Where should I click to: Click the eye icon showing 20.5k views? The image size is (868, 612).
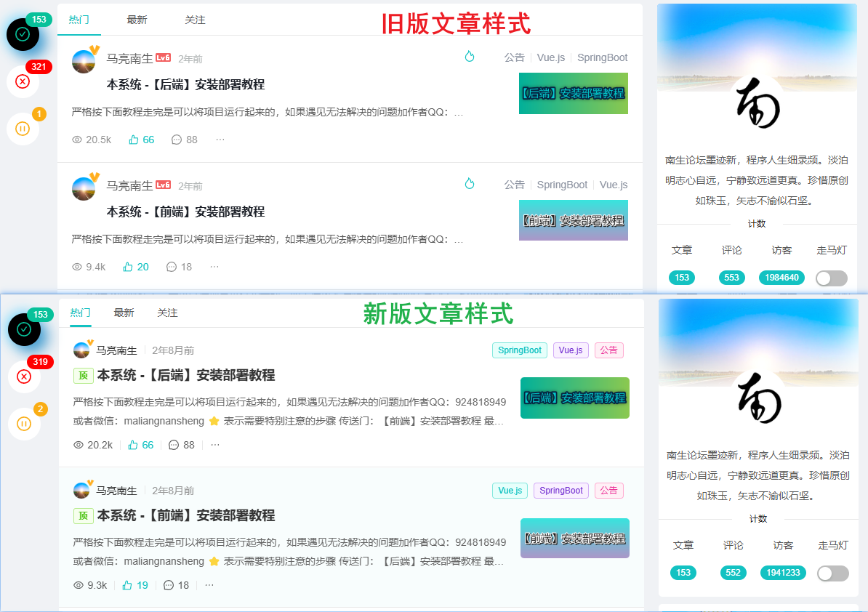tap(77, 140)
